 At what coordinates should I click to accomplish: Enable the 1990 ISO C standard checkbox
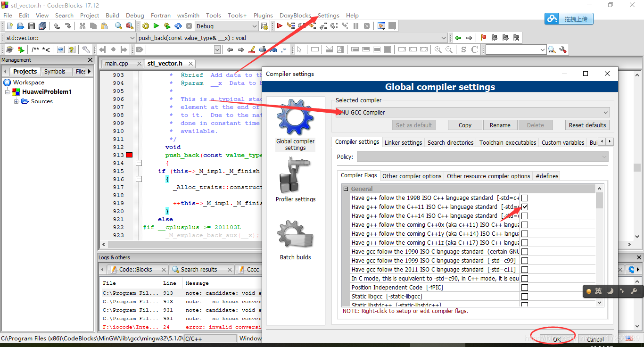(525, 252)
